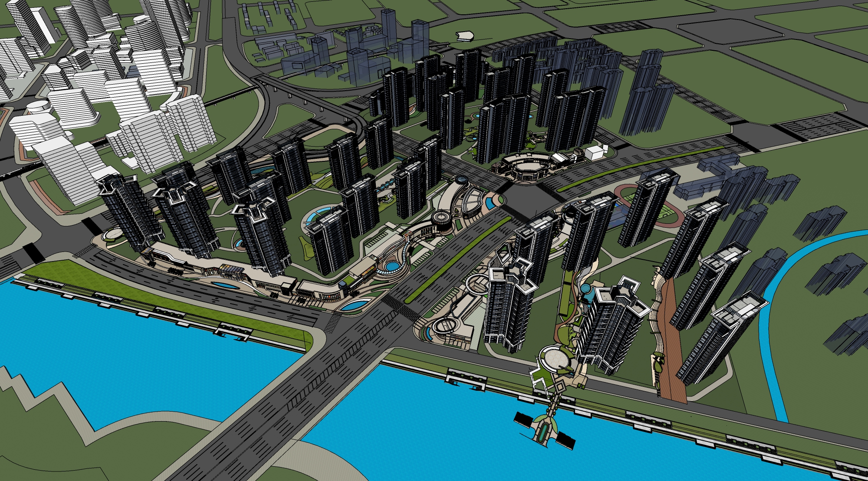Click the white oval dome building
This screenshot has width=868, height=481.
[466, 36]
